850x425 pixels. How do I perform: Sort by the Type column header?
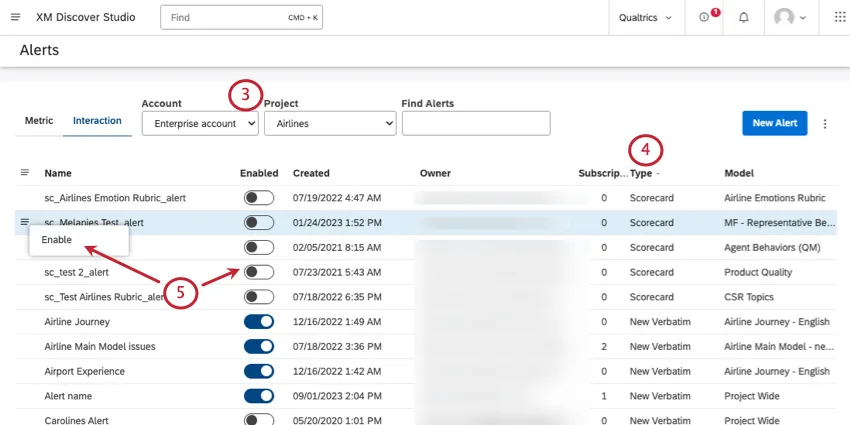click(641, 173)
